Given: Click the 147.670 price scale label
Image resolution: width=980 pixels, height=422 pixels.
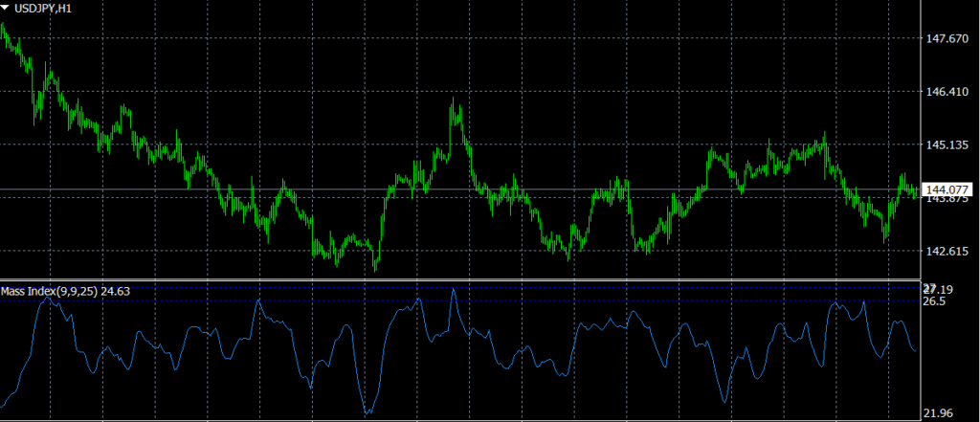Looking at the screenshot, I should 947,39.
